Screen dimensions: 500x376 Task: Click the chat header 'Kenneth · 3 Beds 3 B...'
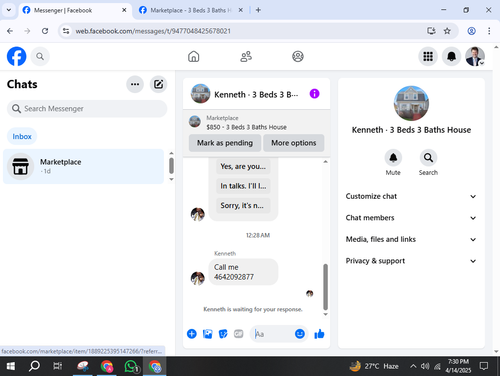point(256,95)
